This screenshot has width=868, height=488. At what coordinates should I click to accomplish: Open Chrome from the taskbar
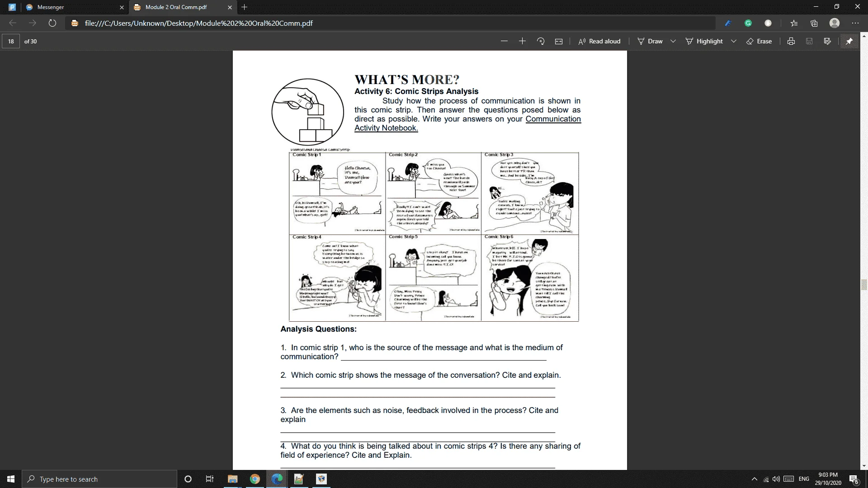tap(255, 479)
